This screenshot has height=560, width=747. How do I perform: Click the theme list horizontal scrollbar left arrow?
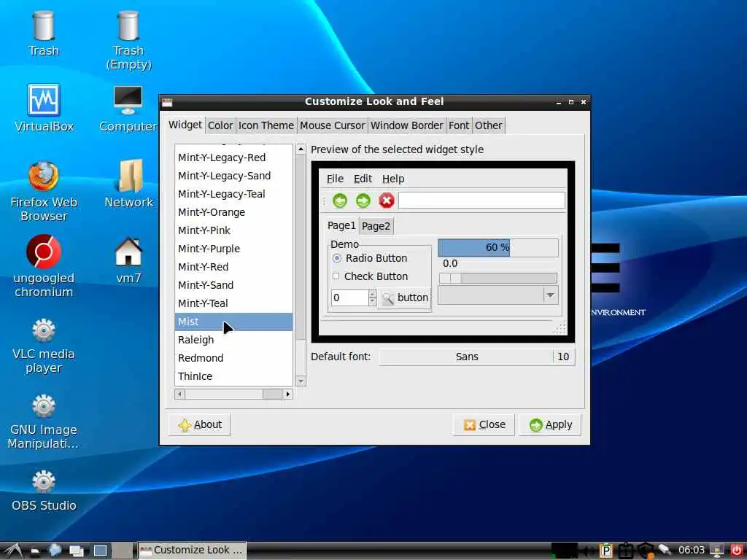coord(180,394)
